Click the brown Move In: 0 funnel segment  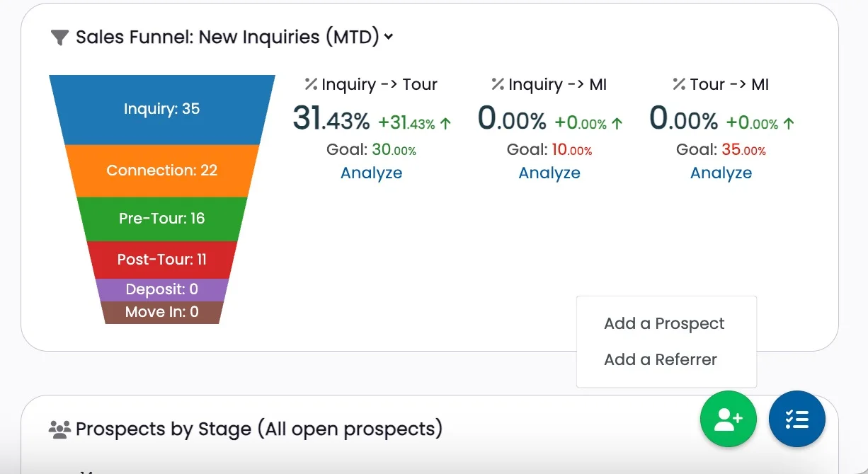coord(161,312)
